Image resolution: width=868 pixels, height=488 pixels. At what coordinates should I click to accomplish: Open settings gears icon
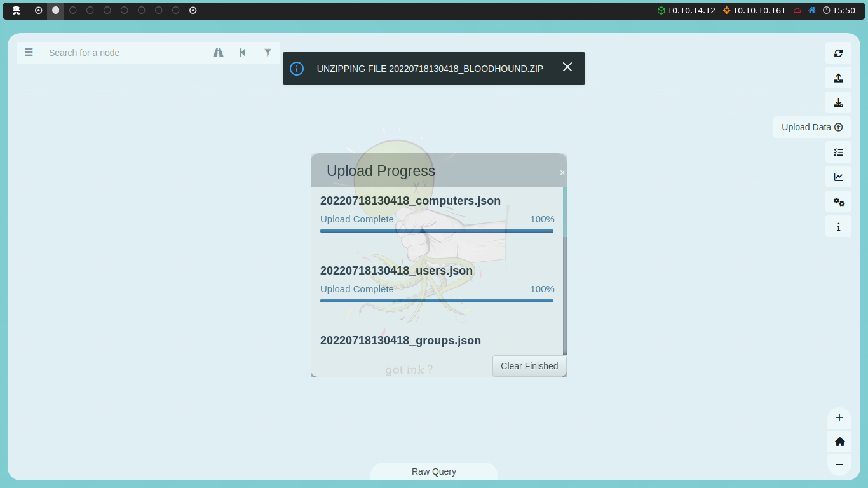pos(838,202)
